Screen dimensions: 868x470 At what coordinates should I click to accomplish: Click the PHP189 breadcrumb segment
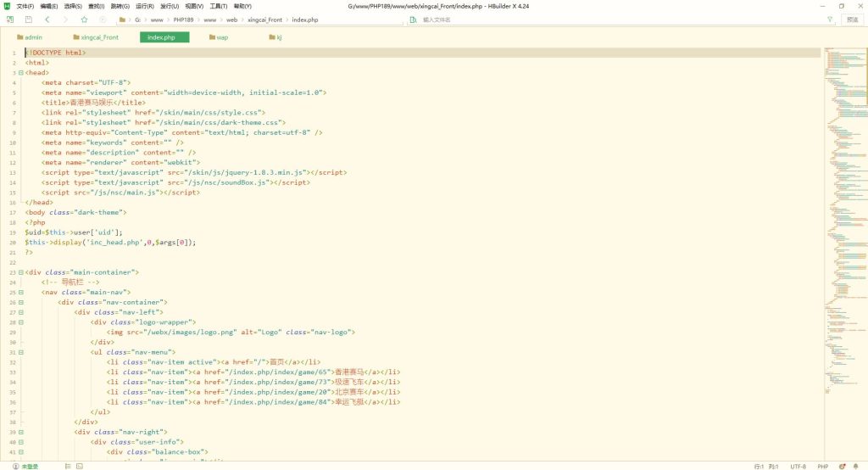[x=183, y=20]
